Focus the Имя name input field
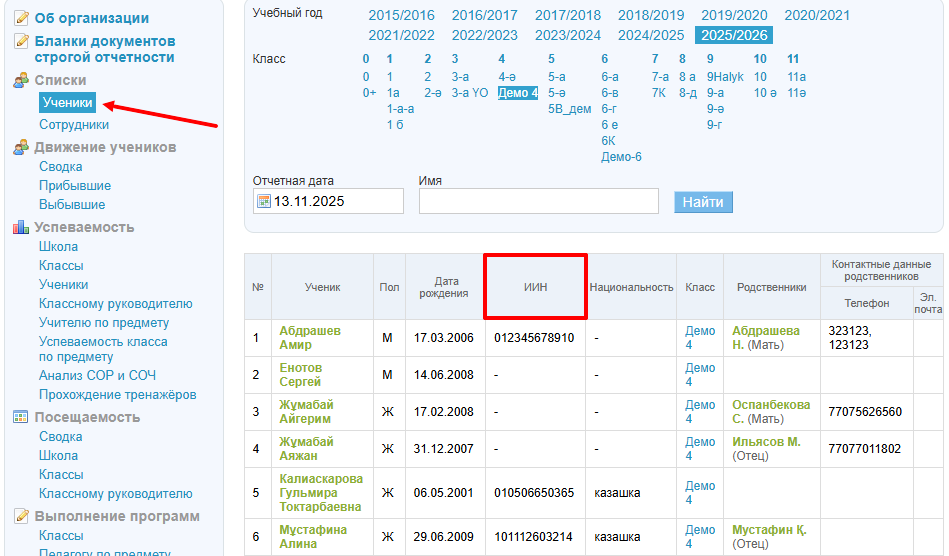This screenshot has height=556, width=949. [x=538, y=201]
